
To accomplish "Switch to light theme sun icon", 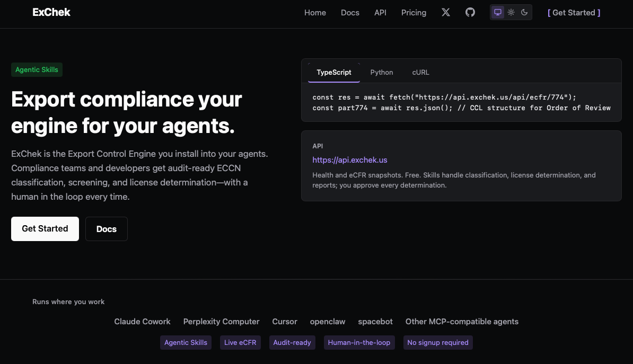I will 511,12.
